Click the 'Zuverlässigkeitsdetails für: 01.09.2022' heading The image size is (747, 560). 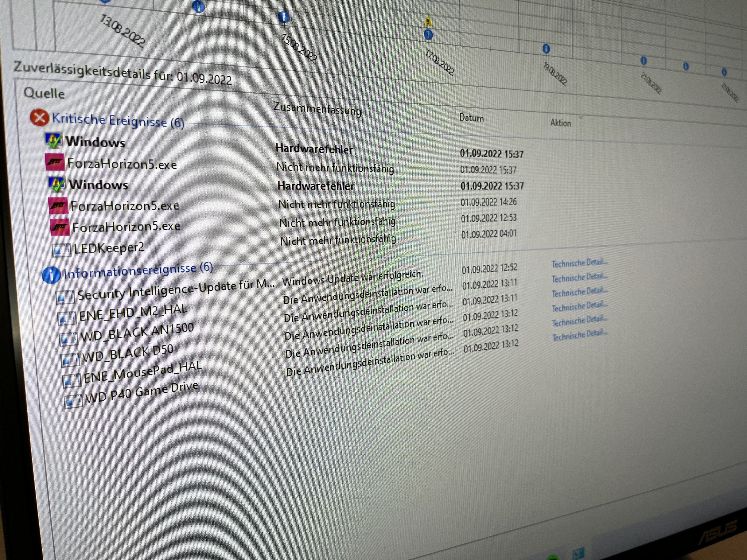(123, 73)
